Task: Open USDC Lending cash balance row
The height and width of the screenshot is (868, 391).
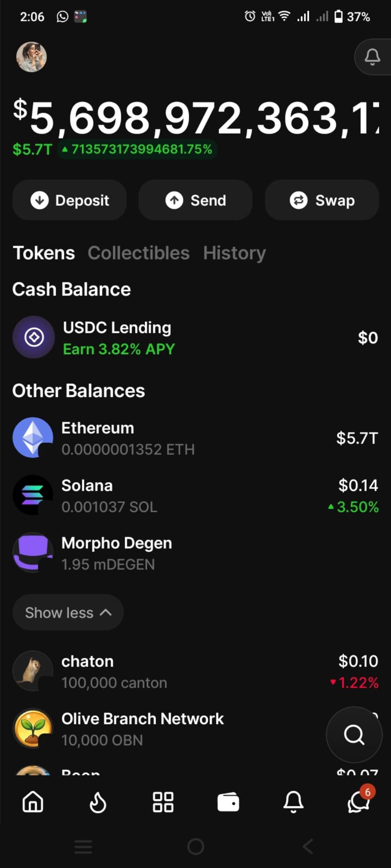Action: click(x=195, y=338)
